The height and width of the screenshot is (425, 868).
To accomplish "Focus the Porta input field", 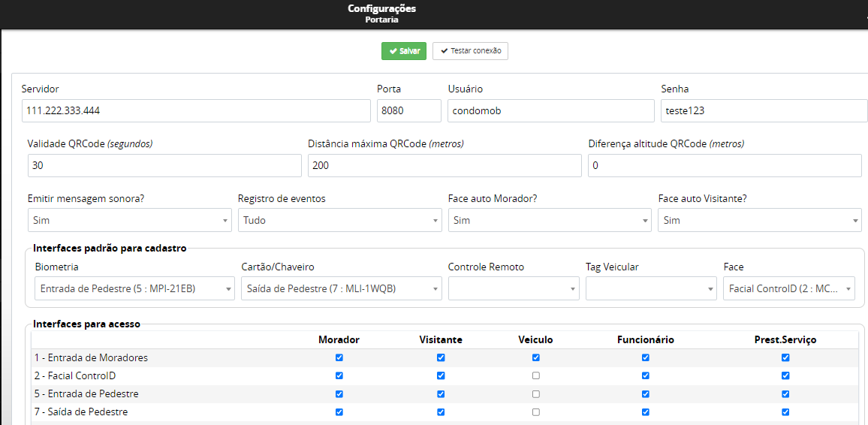I will [408, 110].
